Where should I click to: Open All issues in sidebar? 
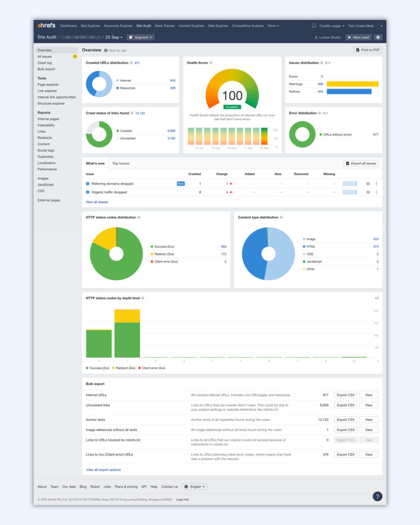(45, 56)
